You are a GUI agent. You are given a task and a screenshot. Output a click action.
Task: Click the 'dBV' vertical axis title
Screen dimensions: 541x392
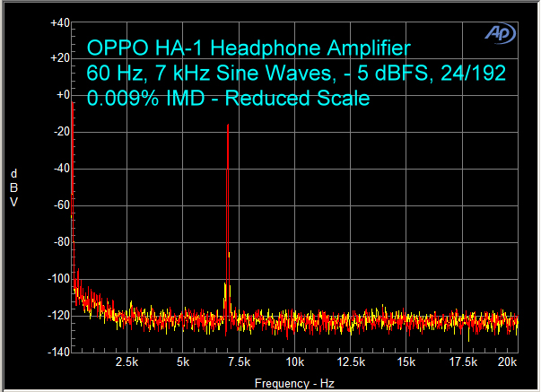13,187
